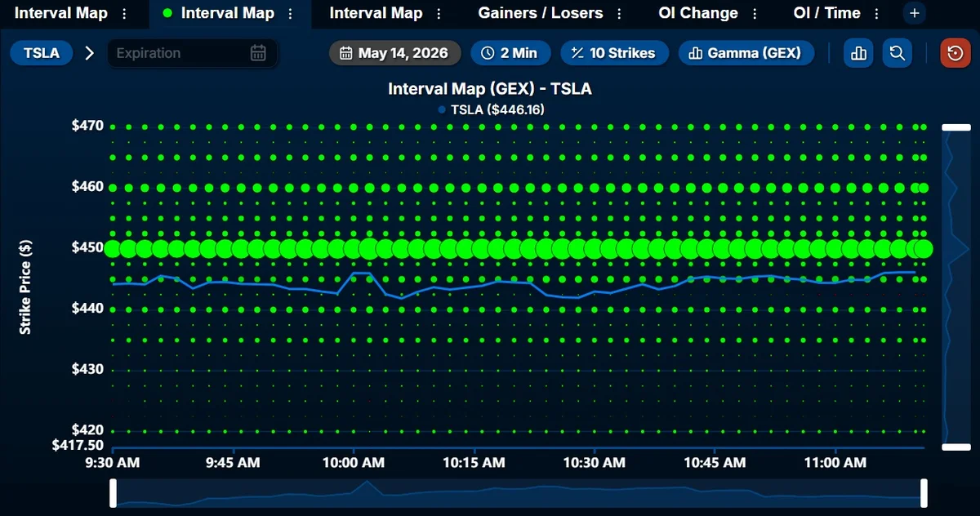This screenshot has width=980, height=516.
Task: Open OI / Time tab options menu
Action: 877,14
